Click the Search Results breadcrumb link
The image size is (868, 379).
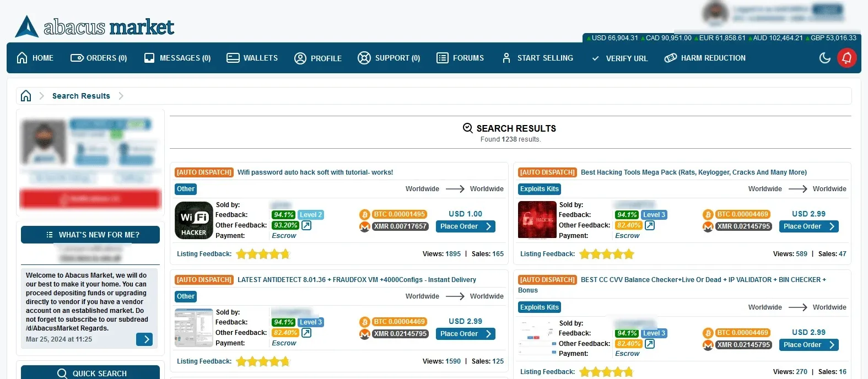click(x=81, y=96)
